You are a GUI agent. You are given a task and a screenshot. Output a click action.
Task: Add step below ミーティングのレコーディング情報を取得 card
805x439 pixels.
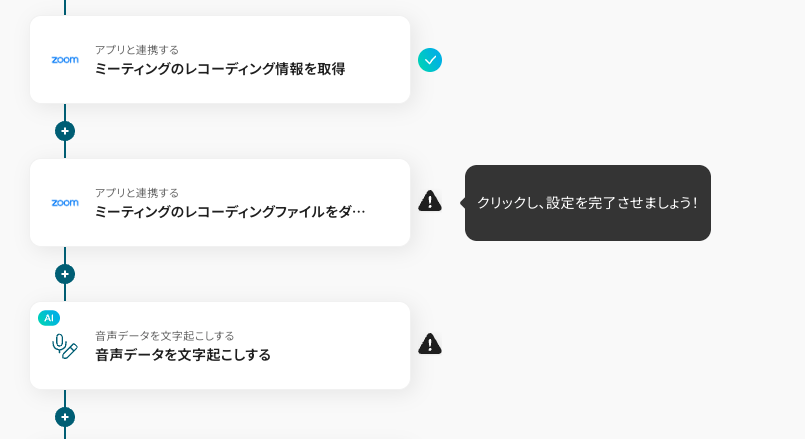(x=65, y=131)
